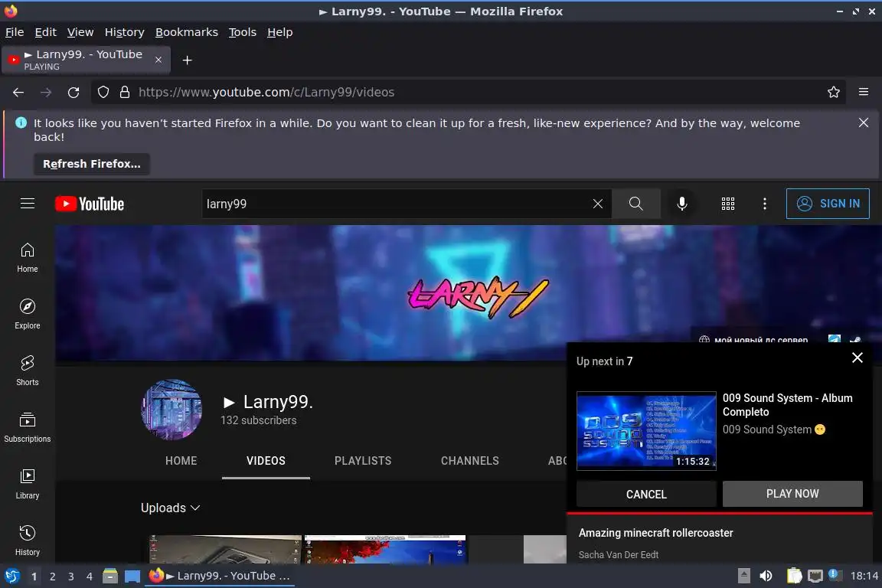Viewport: 882px width, 588px height.
Task: Open the Edit menu
Action: coord(46,32)
